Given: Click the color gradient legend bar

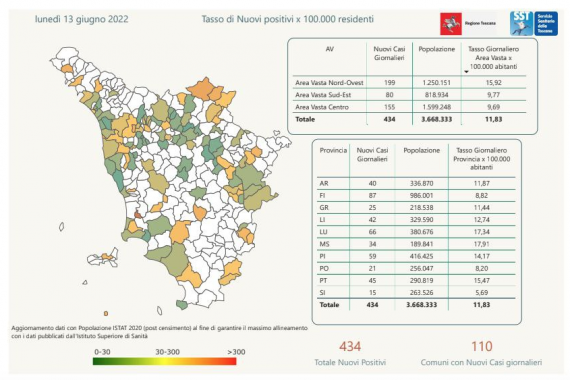Looking at the screenshot, I should [164, 361].
